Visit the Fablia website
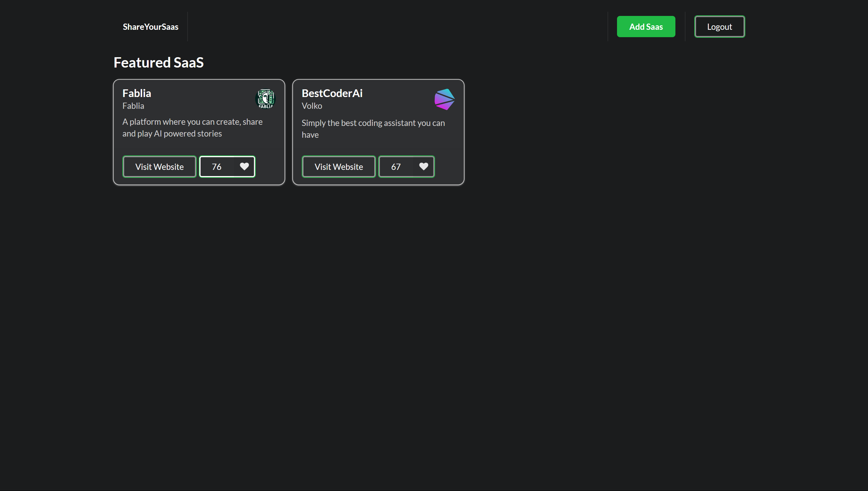The image size is (868, 491). (159, 167)
